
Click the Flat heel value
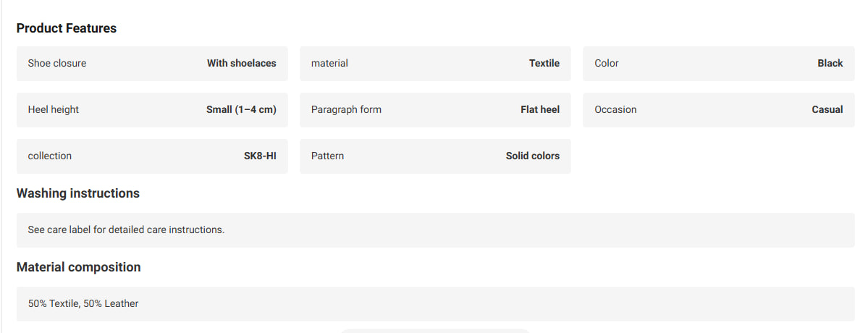540,109
